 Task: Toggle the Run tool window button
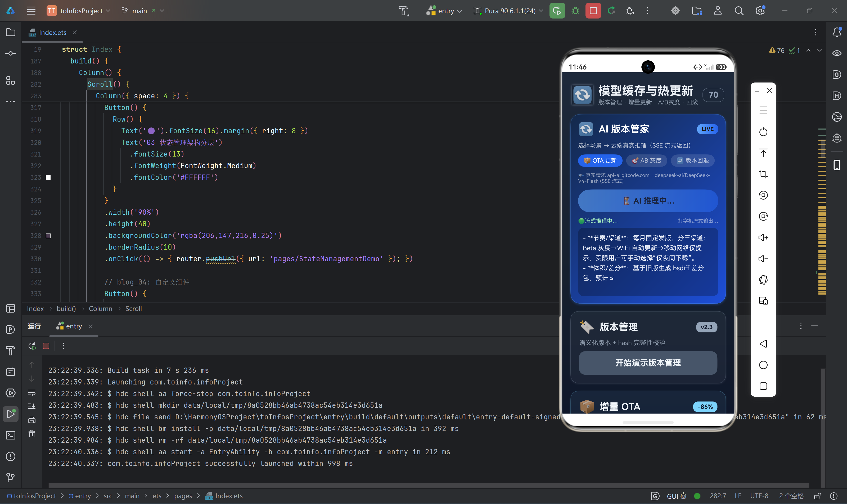click(x=11, y=414)
